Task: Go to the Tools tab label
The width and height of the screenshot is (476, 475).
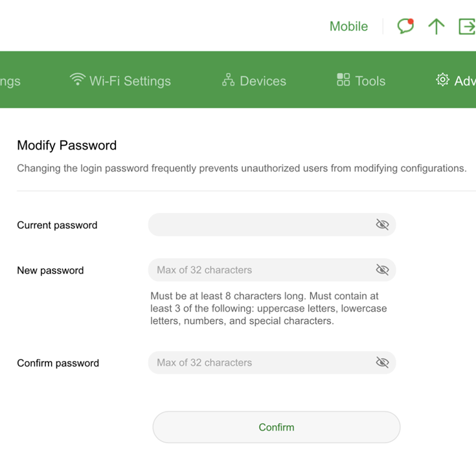Action: click(370, 81)
